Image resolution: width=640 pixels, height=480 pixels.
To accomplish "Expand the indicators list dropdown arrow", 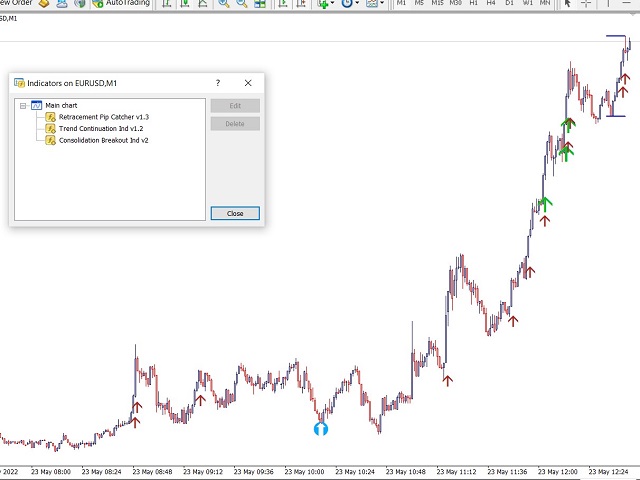I will [x=332, y=3].
